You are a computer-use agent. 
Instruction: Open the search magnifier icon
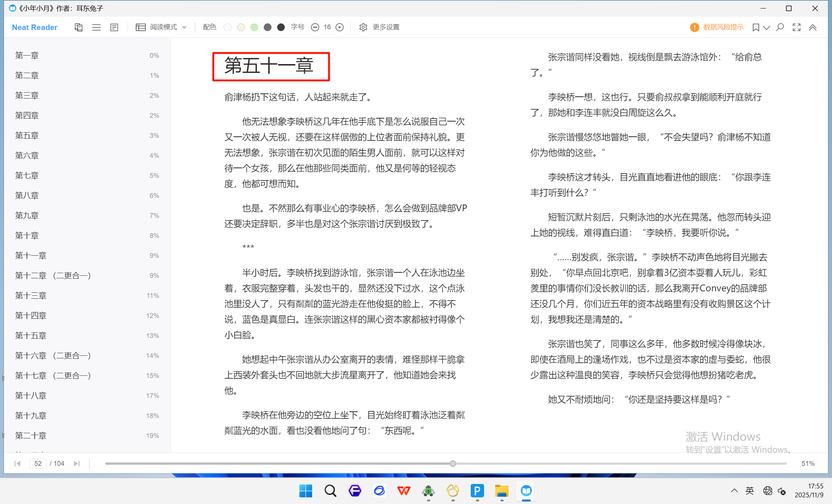(780, 27)
